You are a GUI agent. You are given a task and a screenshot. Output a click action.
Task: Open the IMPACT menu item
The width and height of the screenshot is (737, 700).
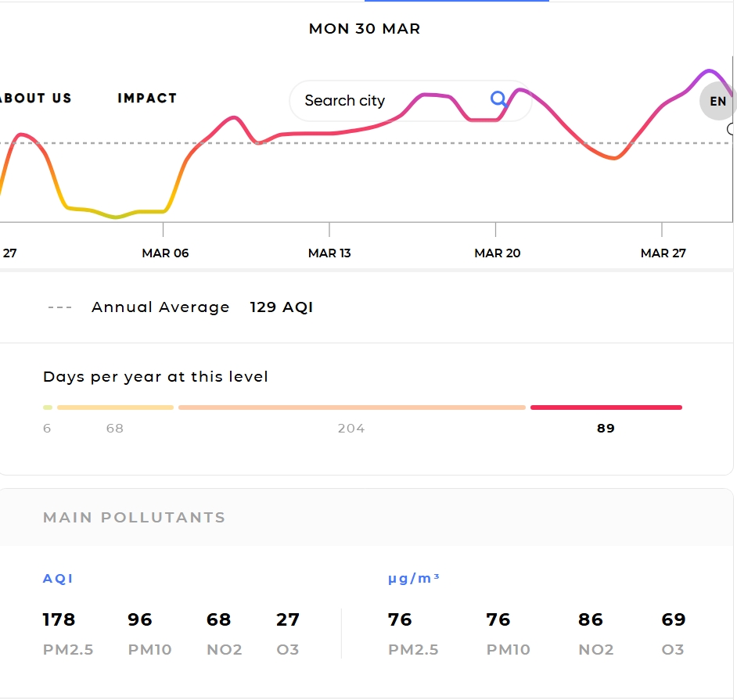(x=147, y=99)
